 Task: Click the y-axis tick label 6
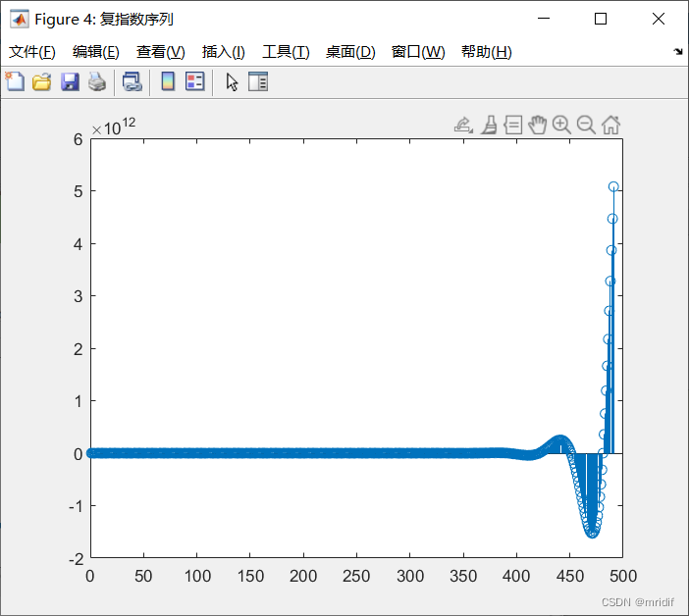[79, 139]
